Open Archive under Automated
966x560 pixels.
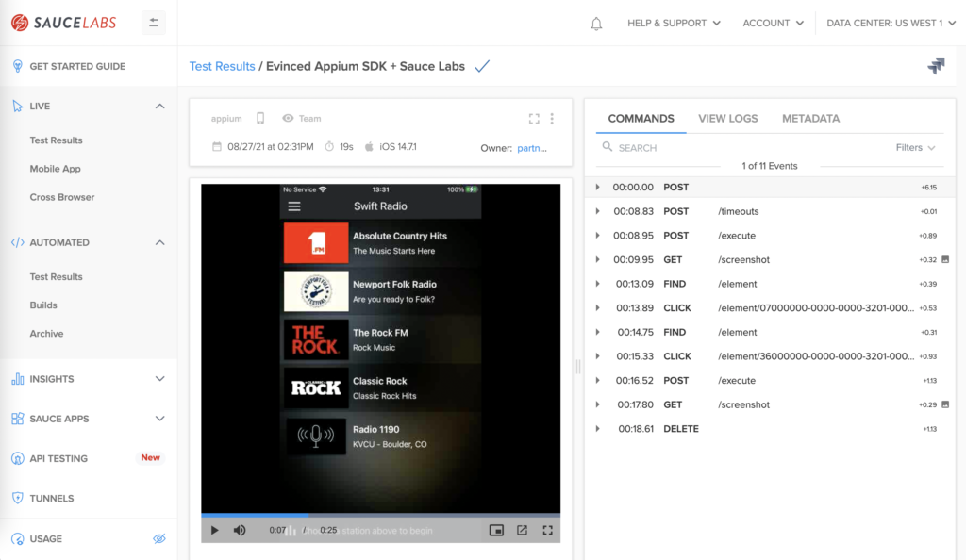click(x=46, y=334)
